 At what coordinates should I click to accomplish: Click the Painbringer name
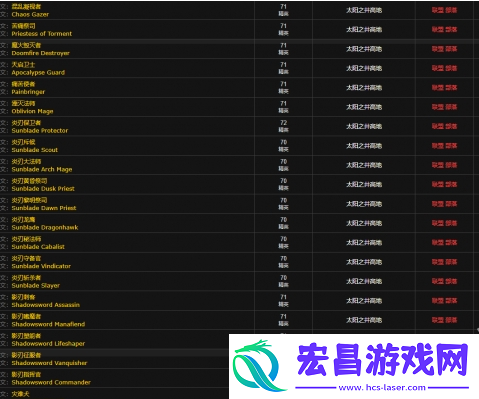[x=28, y=92]
